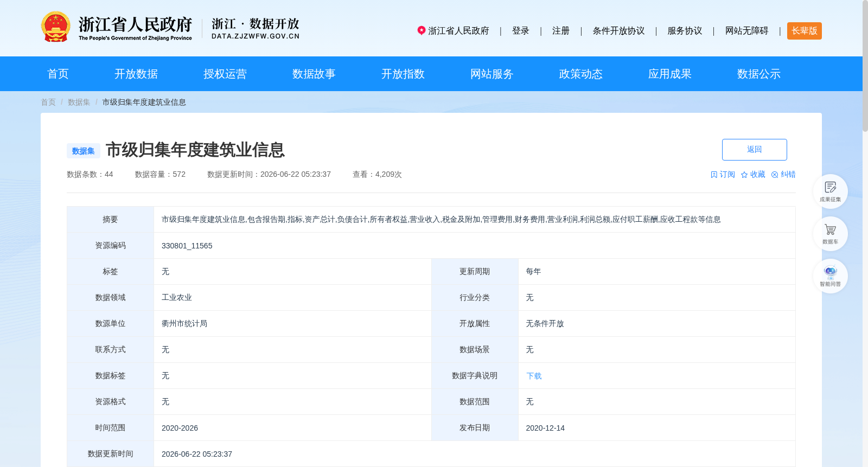Click the 收藏 star icon

pyautogui.click(x=744, y=175)
